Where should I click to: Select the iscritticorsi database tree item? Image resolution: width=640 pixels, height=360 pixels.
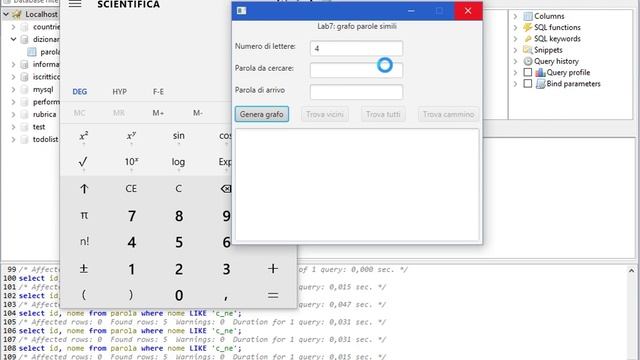coord(46,77)
